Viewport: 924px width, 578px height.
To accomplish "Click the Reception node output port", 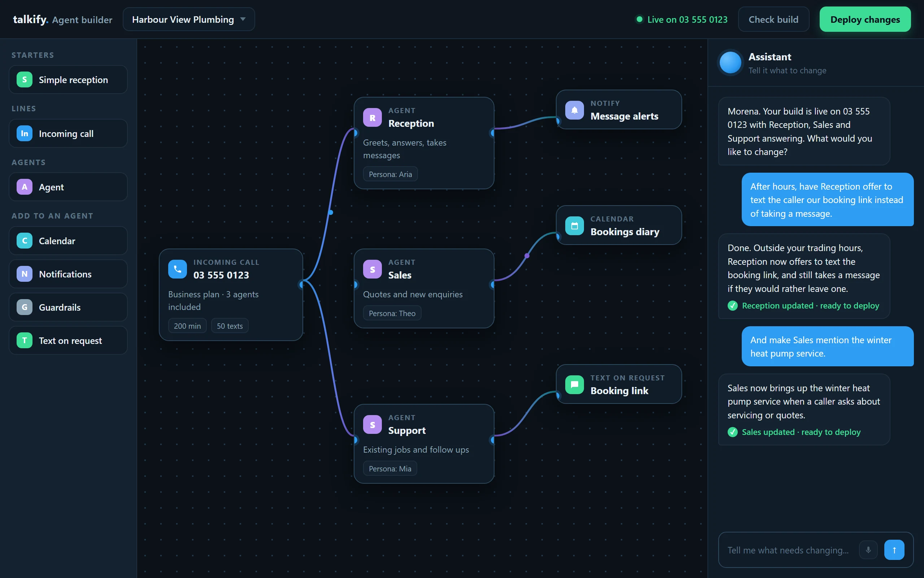I will click(x=493, y=133).
